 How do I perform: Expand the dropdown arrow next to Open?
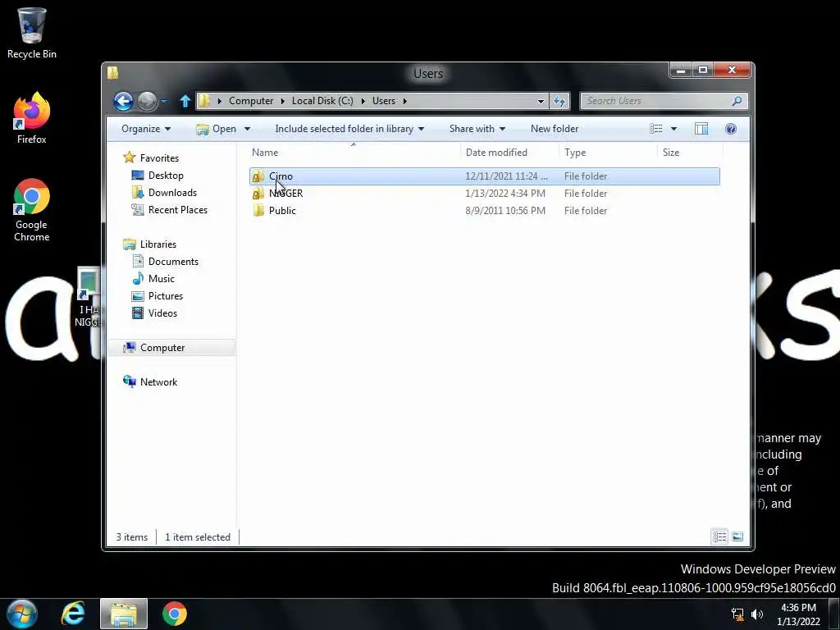[247, 129]
